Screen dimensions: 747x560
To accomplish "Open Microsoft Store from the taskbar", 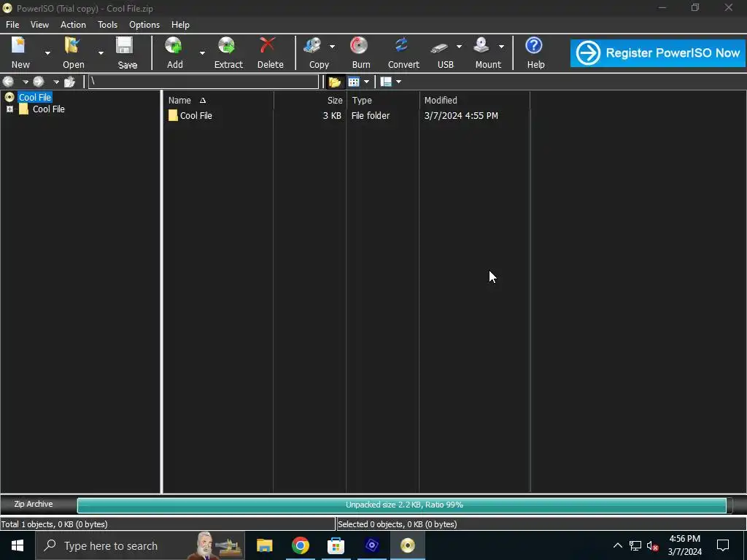I will 336,545.
